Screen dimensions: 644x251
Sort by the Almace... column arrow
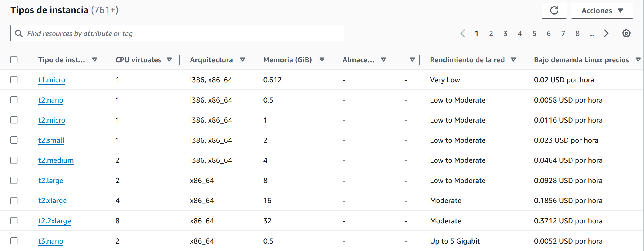(x=384, y=60)
